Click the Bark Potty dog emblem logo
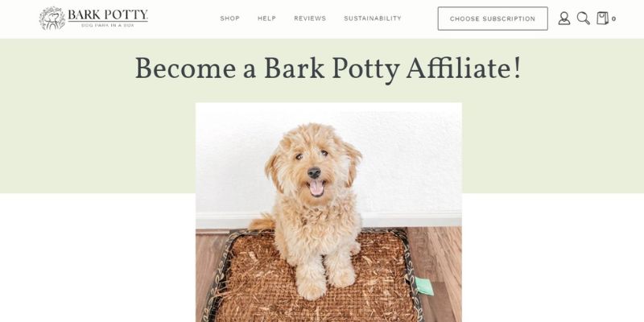Image resolution: width=644 pixels, height=322 pixels. (x=52, y=19)
